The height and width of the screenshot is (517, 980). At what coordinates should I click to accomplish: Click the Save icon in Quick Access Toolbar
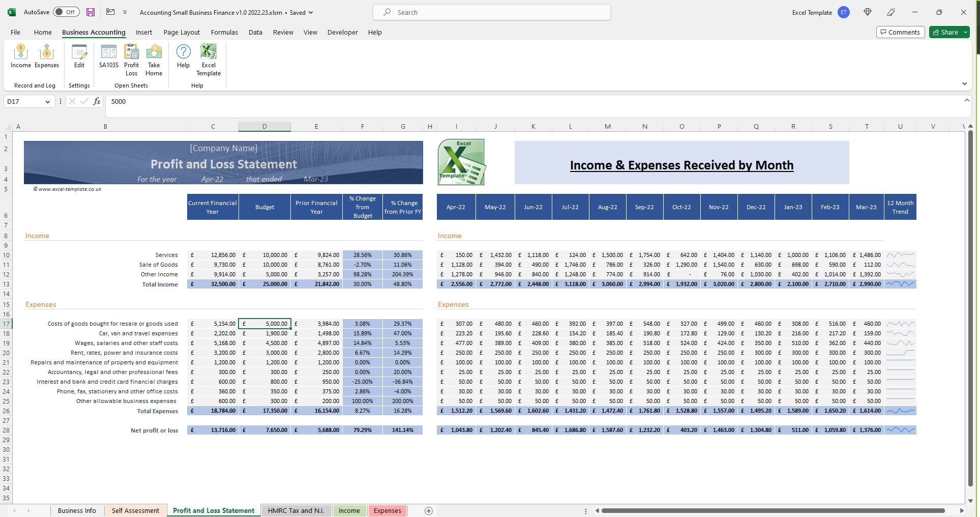(91, 12)
